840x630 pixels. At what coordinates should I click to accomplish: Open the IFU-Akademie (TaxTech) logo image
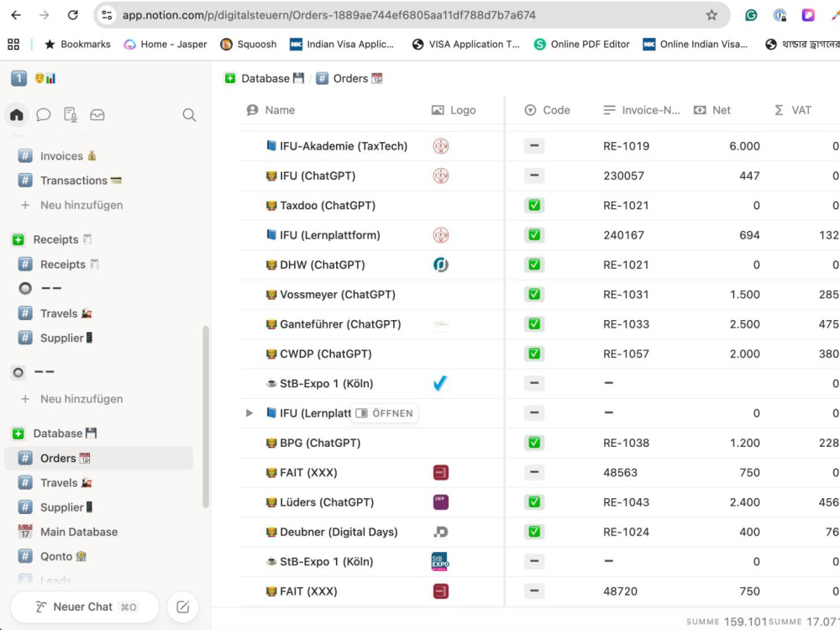440,145
